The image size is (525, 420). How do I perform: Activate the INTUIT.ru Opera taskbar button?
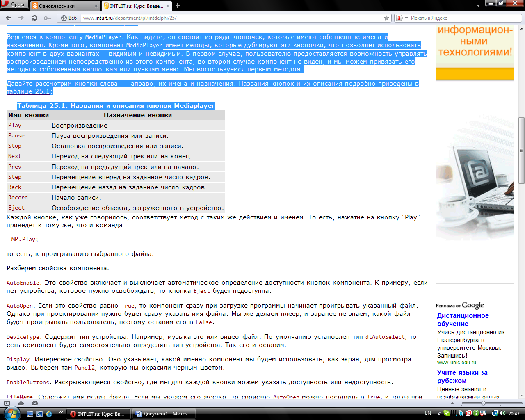98,414
